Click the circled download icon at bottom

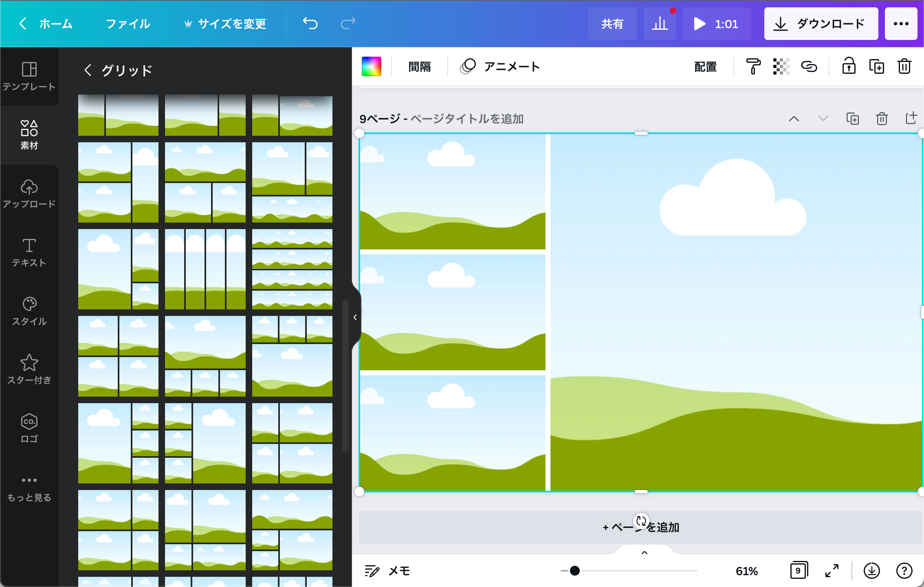(872, 571)
